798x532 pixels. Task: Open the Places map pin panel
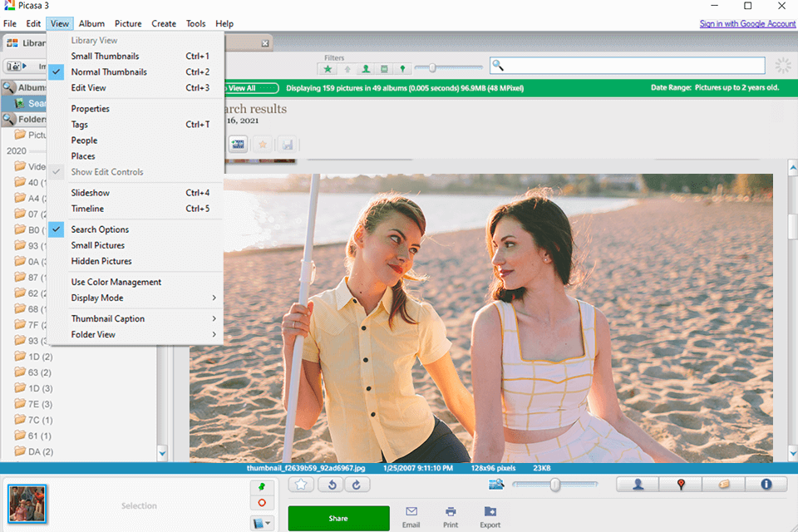(681, 484)
